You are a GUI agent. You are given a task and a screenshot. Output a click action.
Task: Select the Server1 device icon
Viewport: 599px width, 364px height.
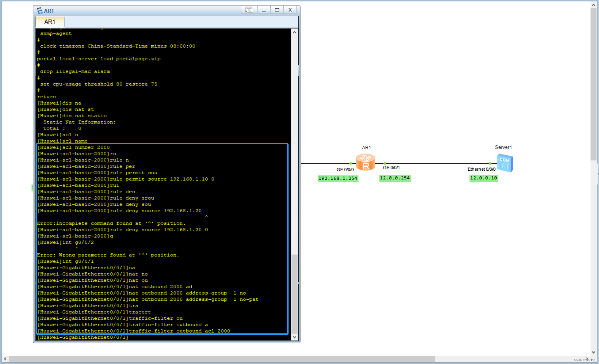click(x=505, y=163)
